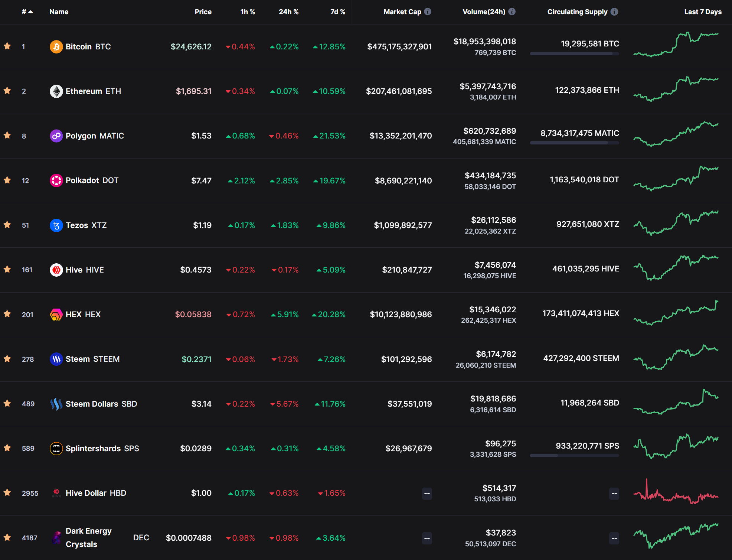This screenshot has height=560, width=732.
Task: Toggle the Steem Dollars watchlist star
Action: (7, 403)
